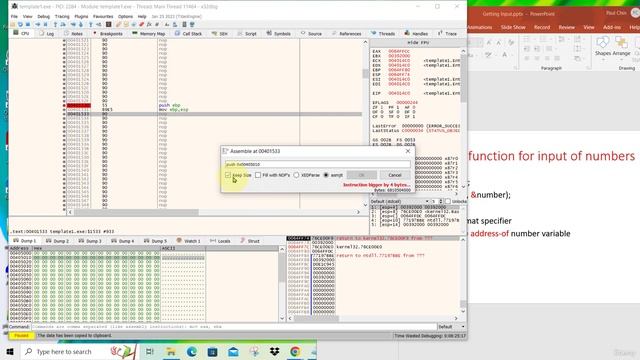Open the Review tab in PowerPoint
This screenshot has height=360, width=640.
coord(567,27)
